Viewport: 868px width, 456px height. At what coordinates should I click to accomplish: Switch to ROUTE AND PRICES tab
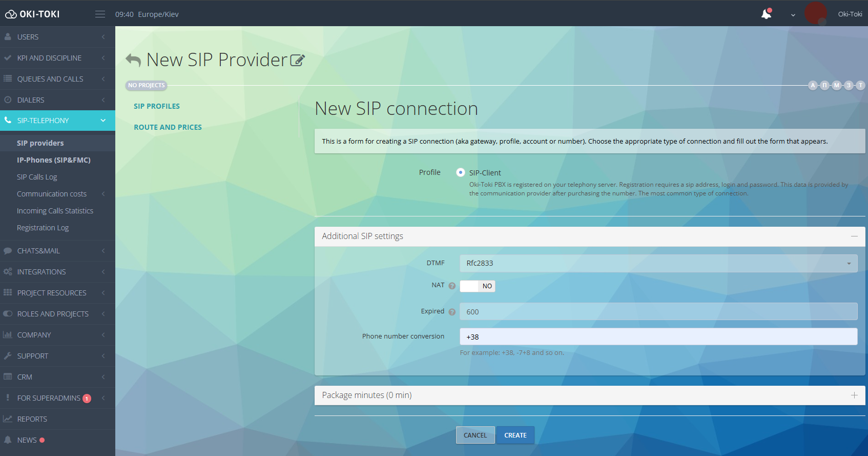click(x=168, y=127)
